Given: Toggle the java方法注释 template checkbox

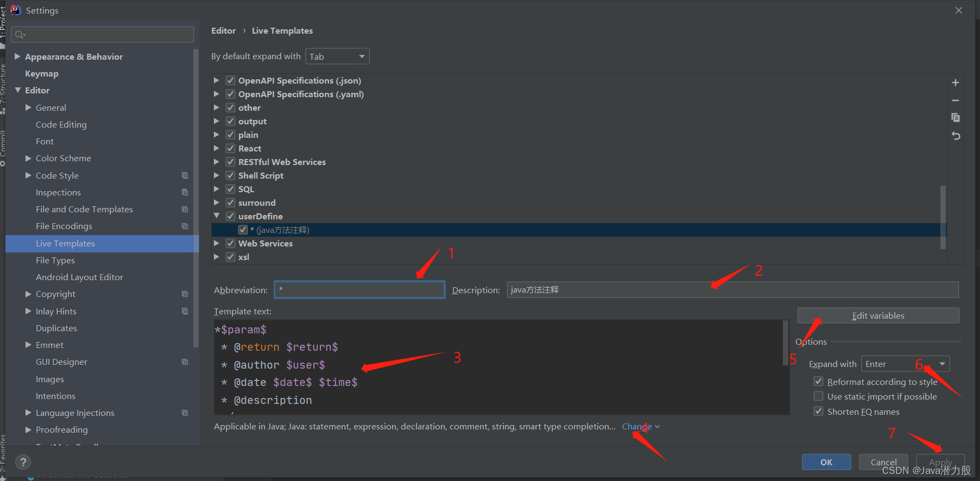Looking at the screenshot, I should pos(243,230).
